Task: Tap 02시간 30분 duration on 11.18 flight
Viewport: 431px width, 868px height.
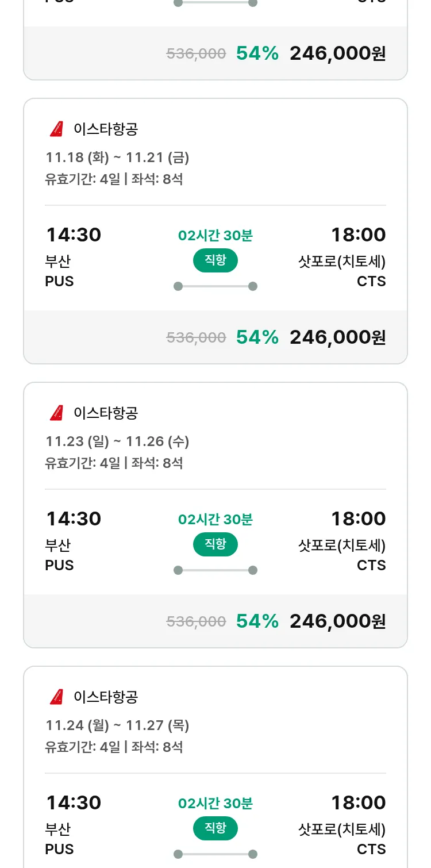Action: pos(215,236)
